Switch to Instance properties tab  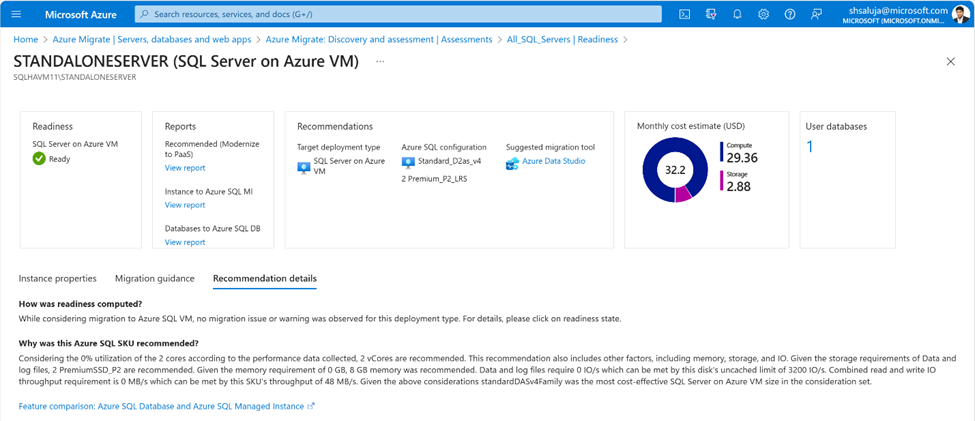click(x=58, y=279)
